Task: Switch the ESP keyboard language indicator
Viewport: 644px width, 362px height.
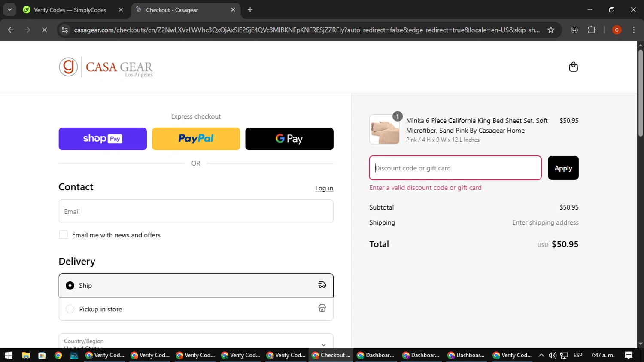Action: (578, 355)
